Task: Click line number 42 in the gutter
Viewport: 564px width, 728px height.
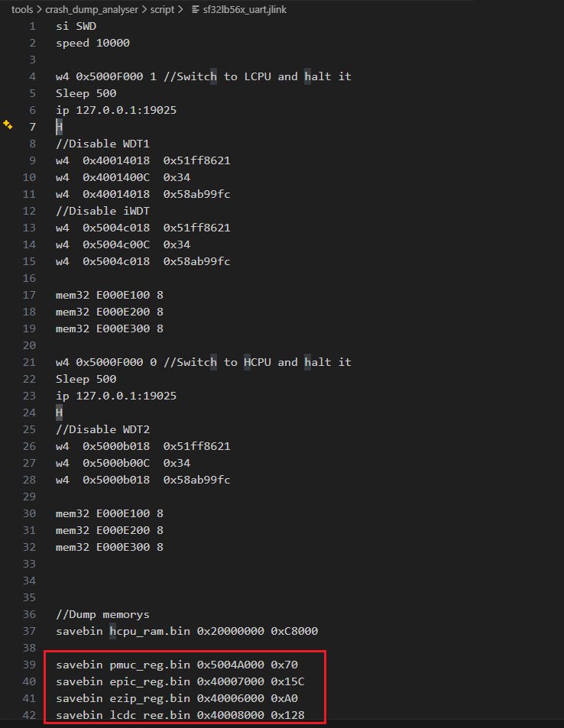Action: (x=30, y=715)
